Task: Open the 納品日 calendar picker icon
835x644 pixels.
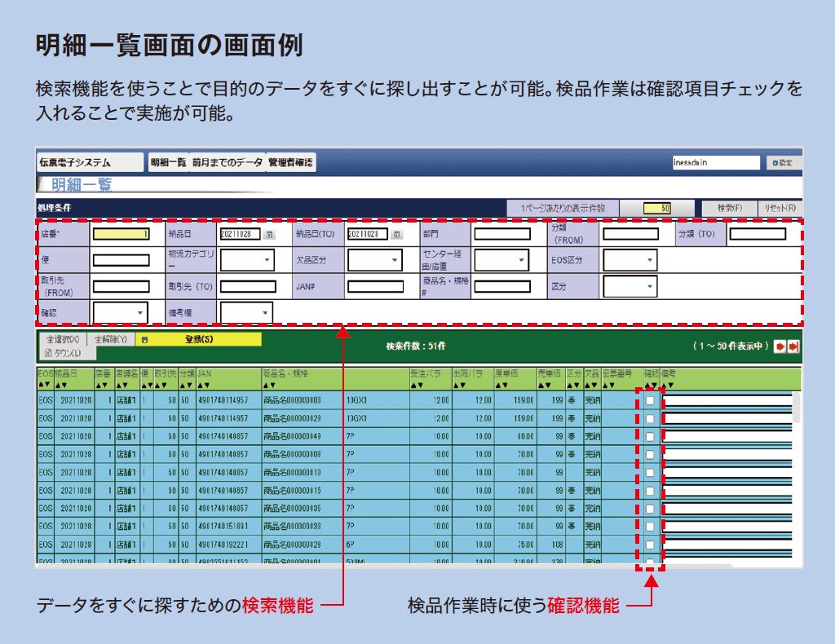Action: coord(269,234)
